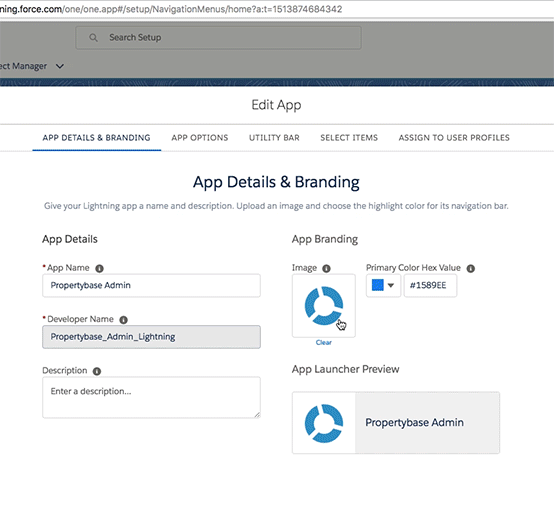Screen dimensions: 554x523
Task: Click the Description info icon
Action: click(x=97, y=371)
